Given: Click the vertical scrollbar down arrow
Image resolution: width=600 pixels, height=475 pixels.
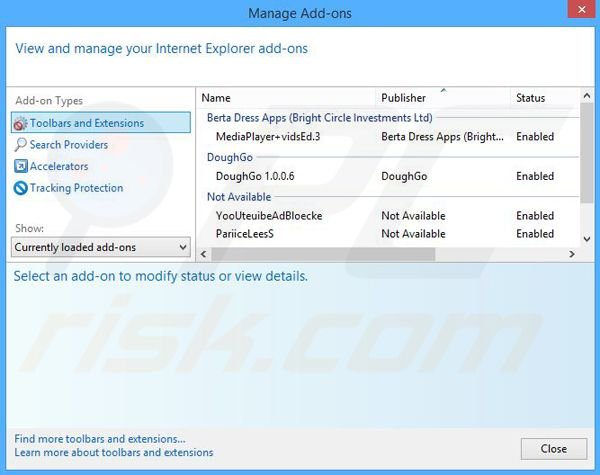Looking at the screenshot, I should click(x=587, y=239).
